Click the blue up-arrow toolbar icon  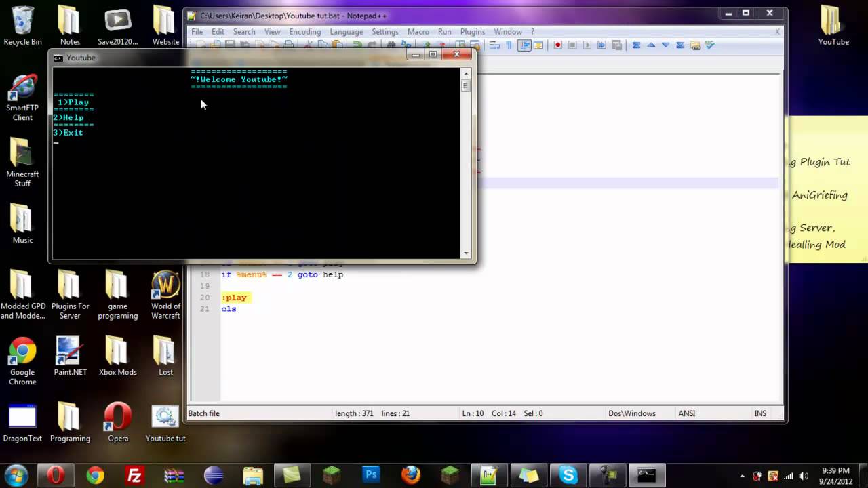pyautogui.click(x=651, y=45)
